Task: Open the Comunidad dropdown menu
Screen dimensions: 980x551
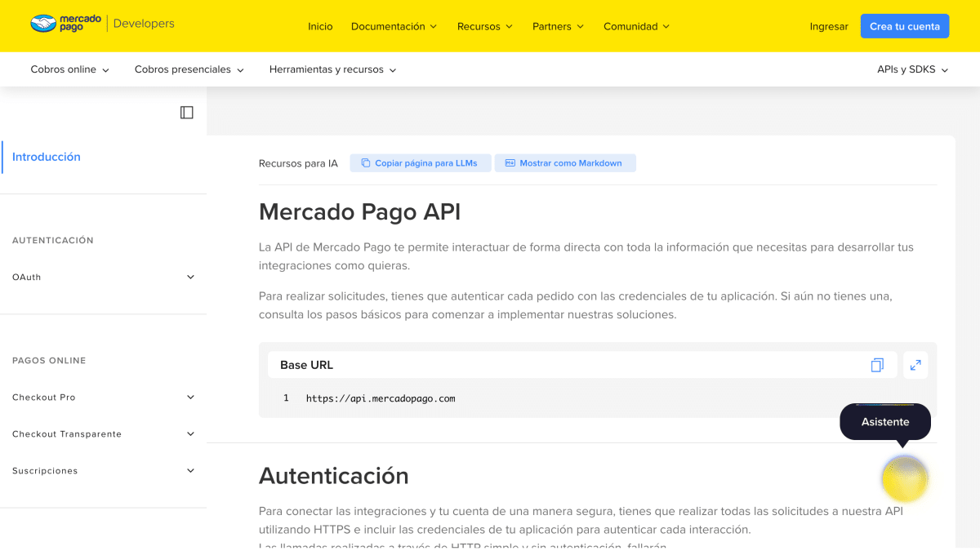Action: [x=637, y=26]
